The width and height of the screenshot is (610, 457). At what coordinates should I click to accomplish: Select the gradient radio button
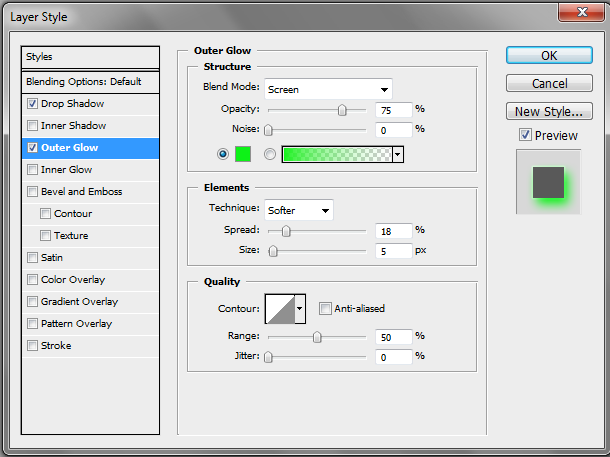269,154
